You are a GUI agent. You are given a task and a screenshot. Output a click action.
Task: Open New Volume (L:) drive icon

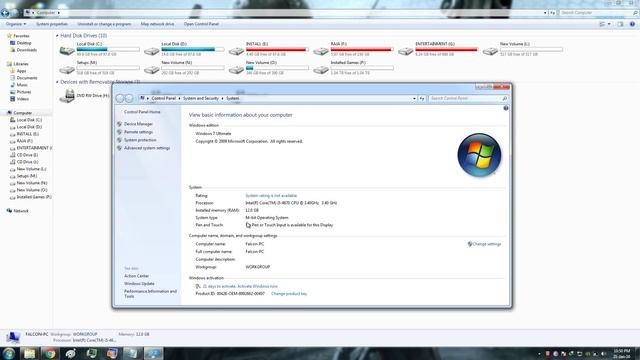tap(490, 51)
